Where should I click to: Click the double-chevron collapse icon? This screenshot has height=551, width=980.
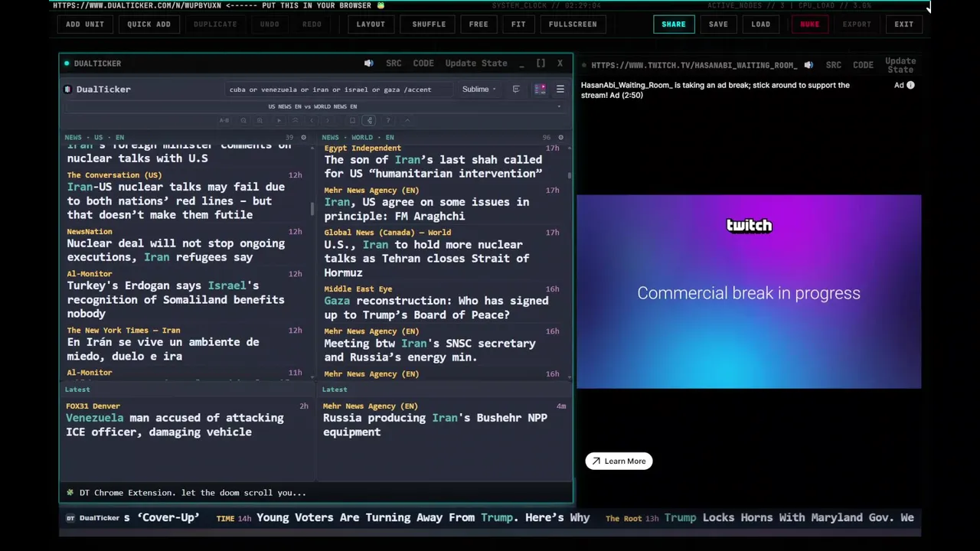[295, 120]
